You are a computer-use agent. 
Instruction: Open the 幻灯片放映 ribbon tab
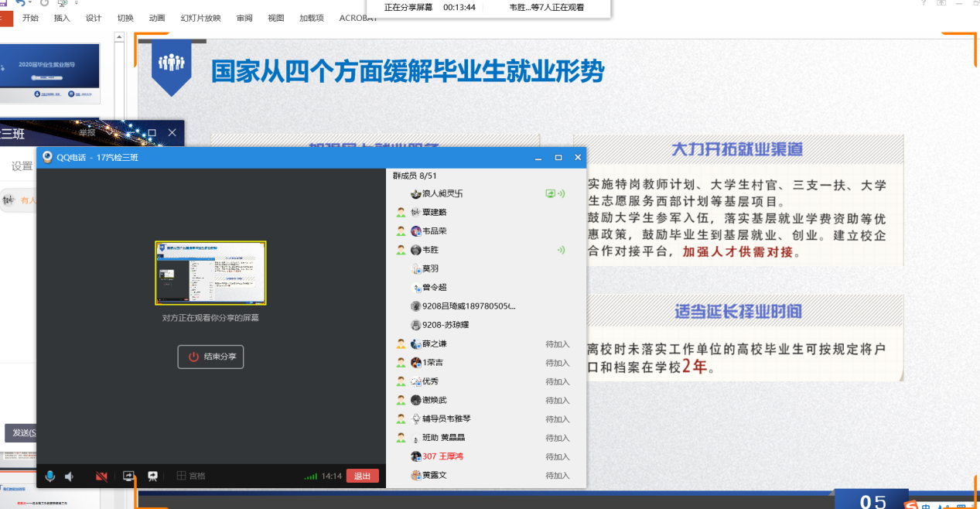200,18
